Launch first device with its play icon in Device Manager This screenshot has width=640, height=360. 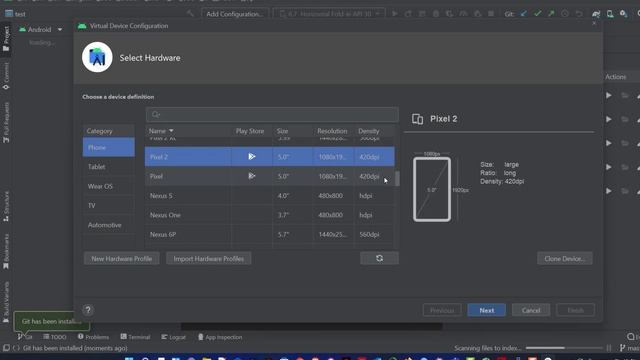pos(609,95)
